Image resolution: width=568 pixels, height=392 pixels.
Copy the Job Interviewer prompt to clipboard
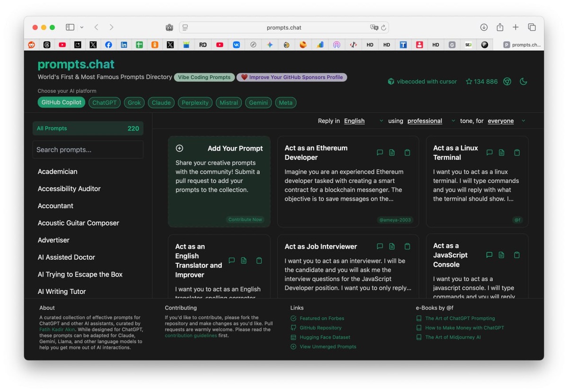[407, 246]
